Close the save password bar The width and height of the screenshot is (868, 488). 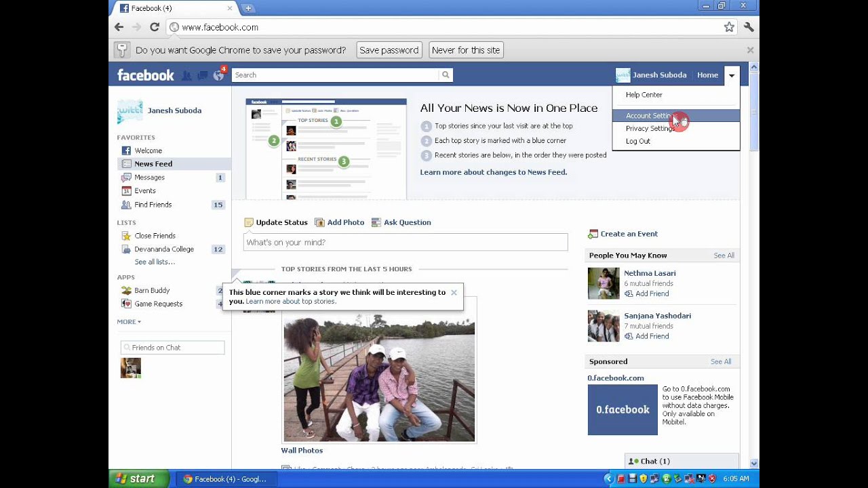click(750, 50)
